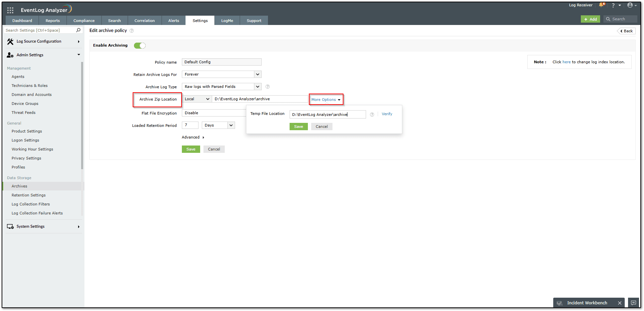Open Log Collection Failure Alerts
This screenshot has height=311, width=644.
coord(37,213)
